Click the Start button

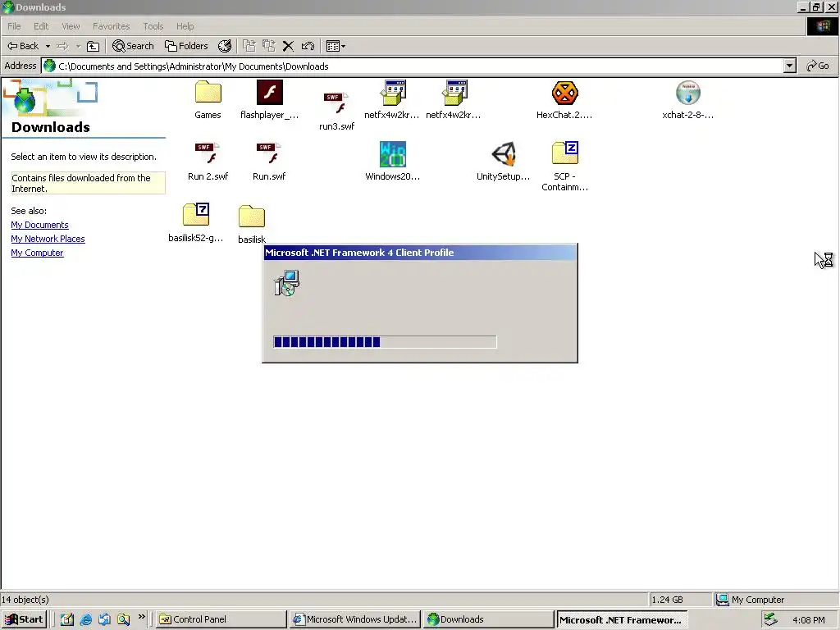pos(24,619)
